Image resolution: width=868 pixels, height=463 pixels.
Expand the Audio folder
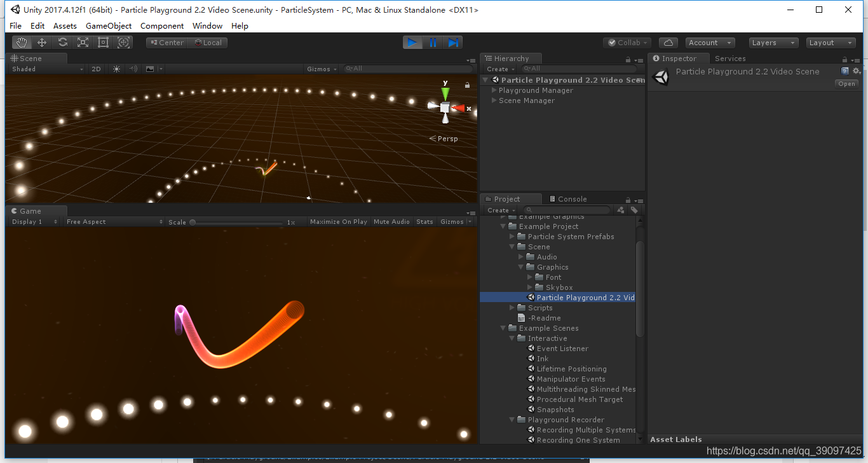(x=521, y=257)
